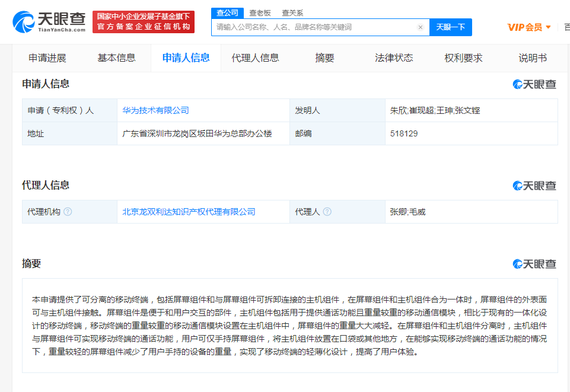Select the address 广东省深圳市龙岗区坂田华为总部办公楼
The height and width of the screenshot is (392, 570).
point(197,133)
